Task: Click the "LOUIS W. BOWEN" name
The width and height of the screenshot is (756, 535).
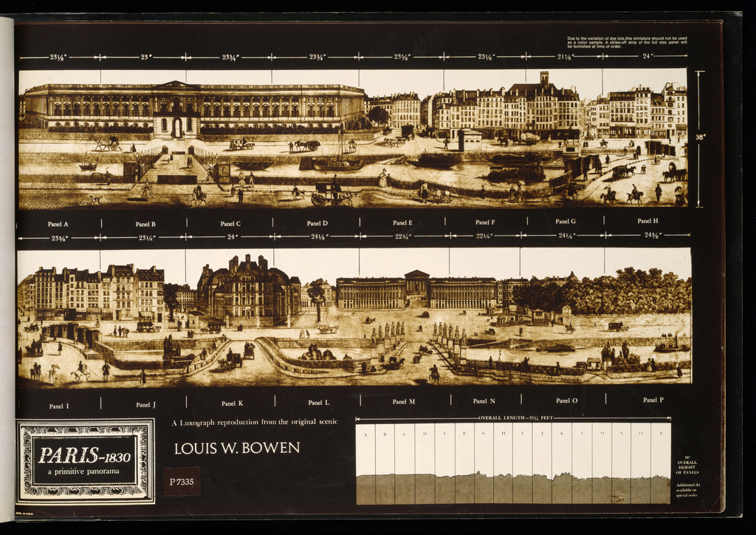Action: tap(237, 448)
